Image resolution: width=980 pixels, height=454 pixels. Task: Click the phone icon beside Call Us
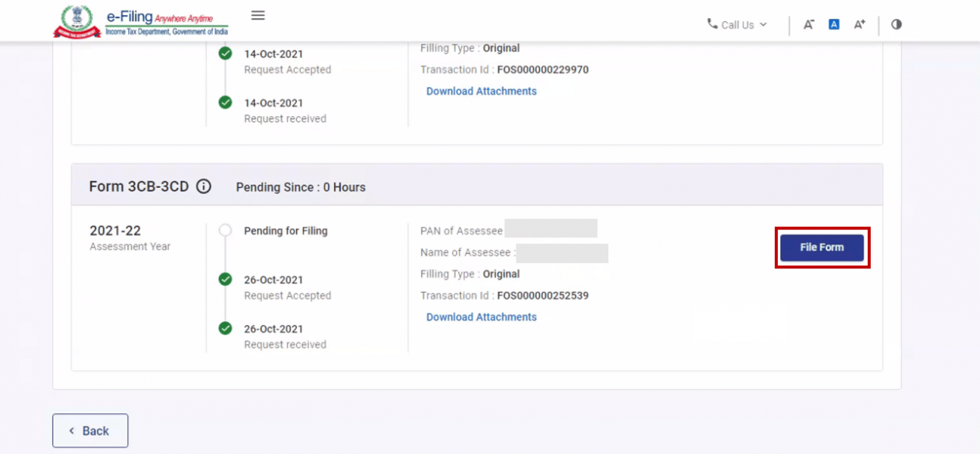point(712,24)
